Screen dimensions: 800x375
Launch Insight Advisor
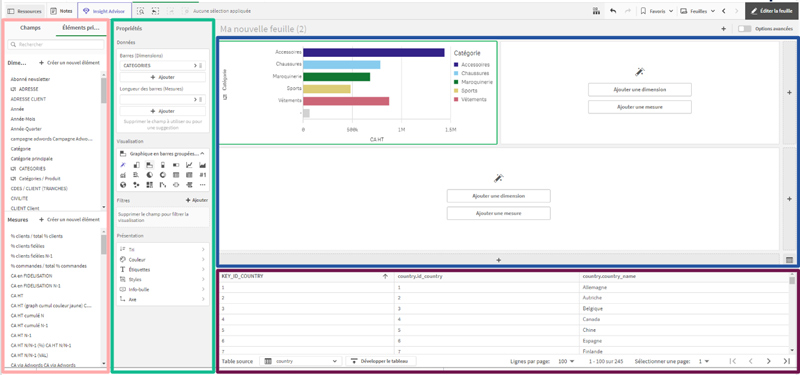[105, 11]
